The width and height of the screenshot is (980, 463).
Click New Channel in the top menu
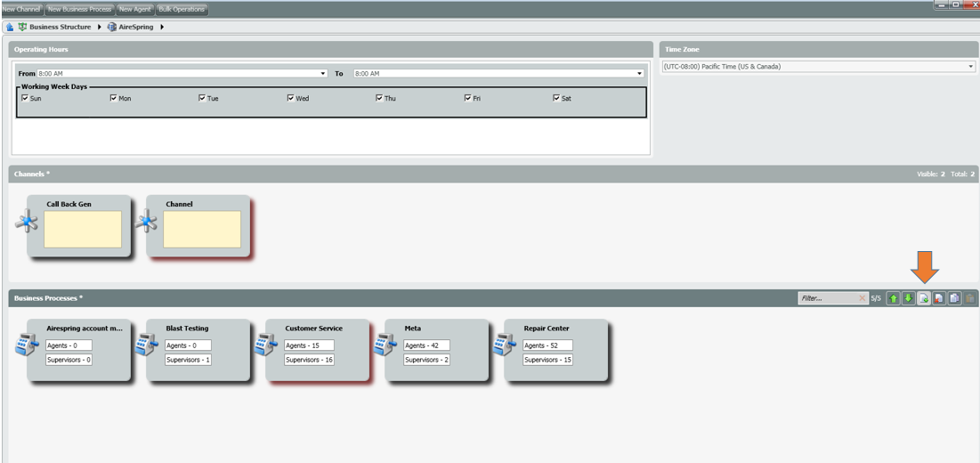(20, 9)
